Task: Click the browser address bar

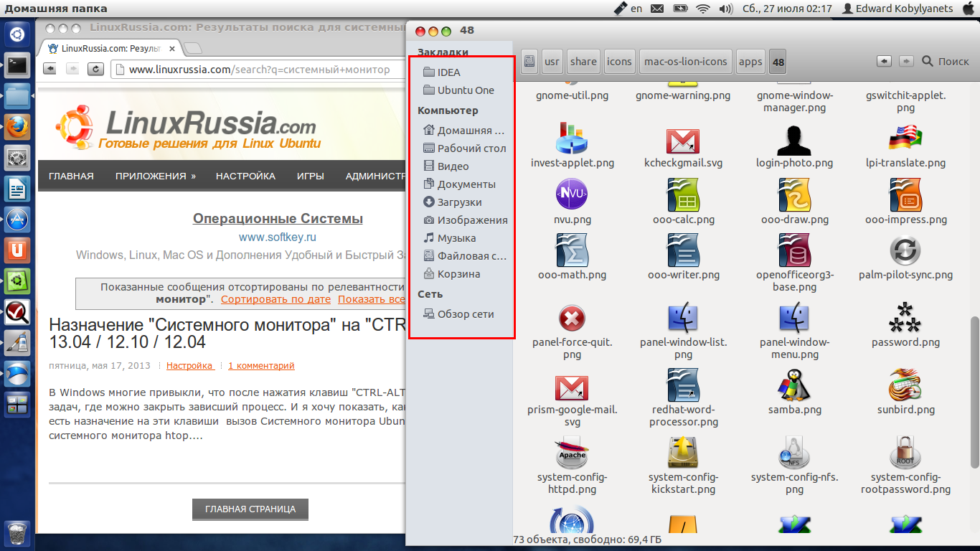Action: pyautogui.click(x=260, y=70)
